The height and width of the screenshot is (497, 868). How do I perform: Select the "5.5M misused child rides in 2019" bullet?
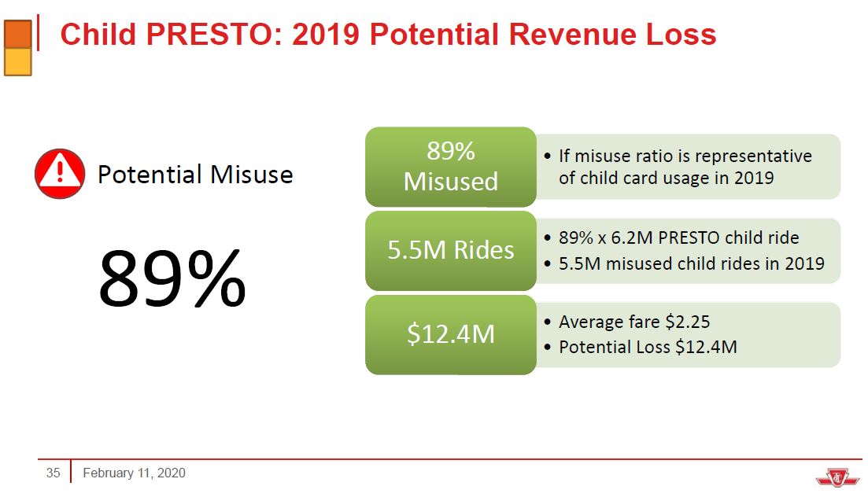click(x=691, y=263)
